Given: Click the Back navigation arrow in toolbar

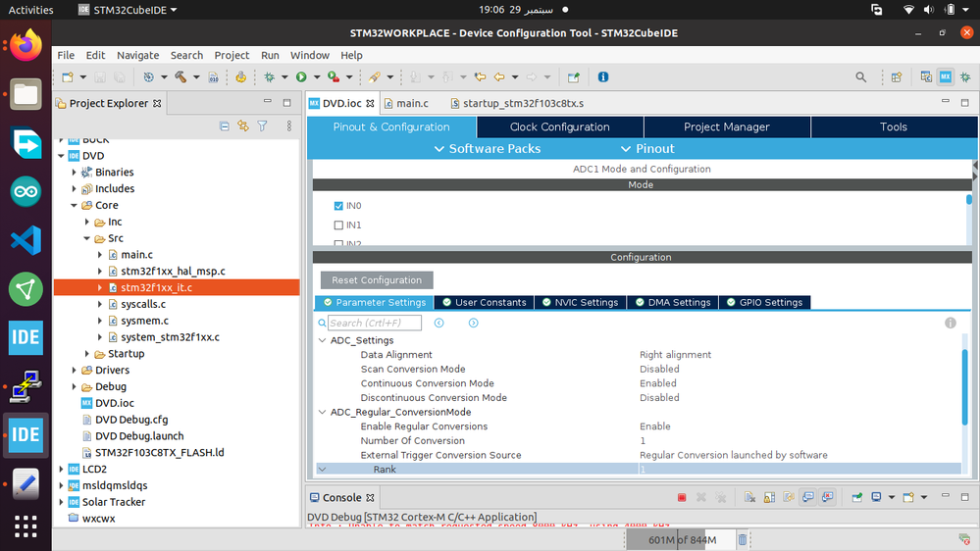Looking at the screenshot, I should [x=498, y=76].
